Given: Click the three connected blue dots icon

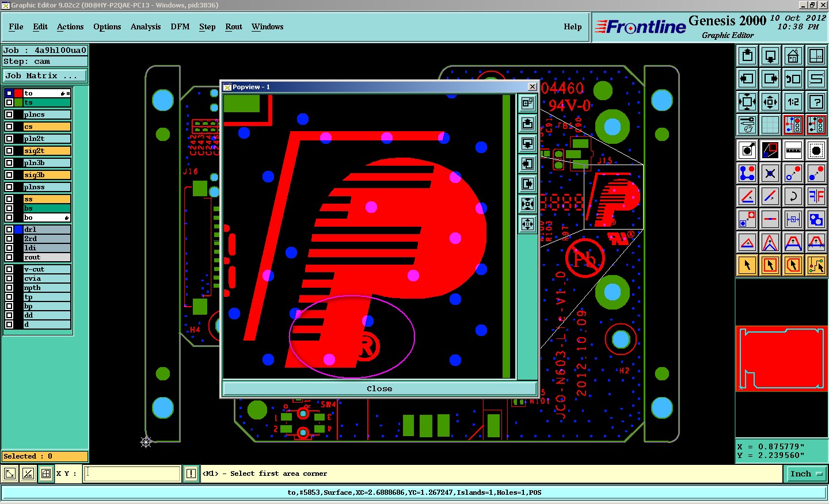Looking at the screenshot, I should pyautogui.click(x=747, y=173).
